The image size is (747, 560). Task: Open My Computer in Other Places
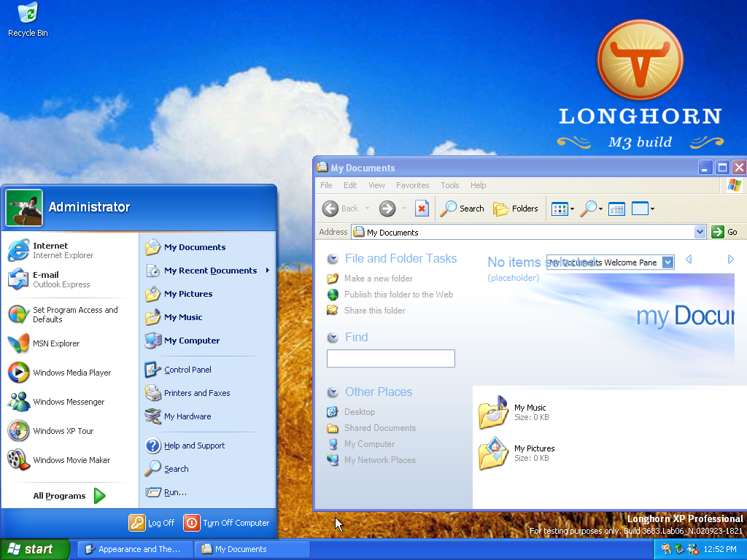(x=369, y=444)
